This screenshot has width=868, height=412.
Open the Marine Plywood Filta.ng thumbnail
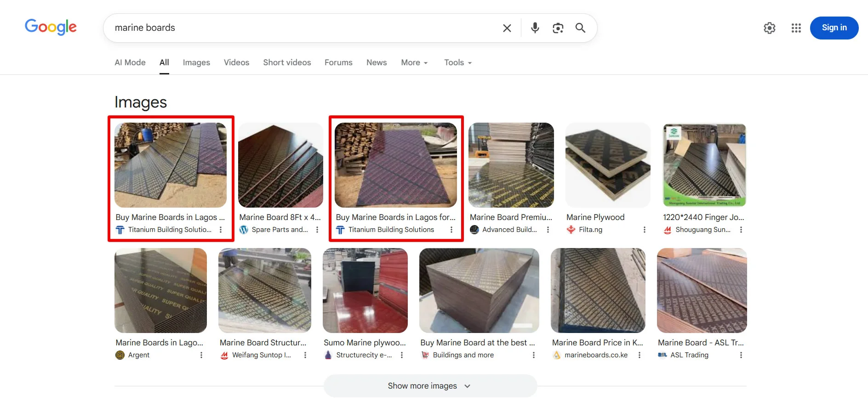[607, 165]
